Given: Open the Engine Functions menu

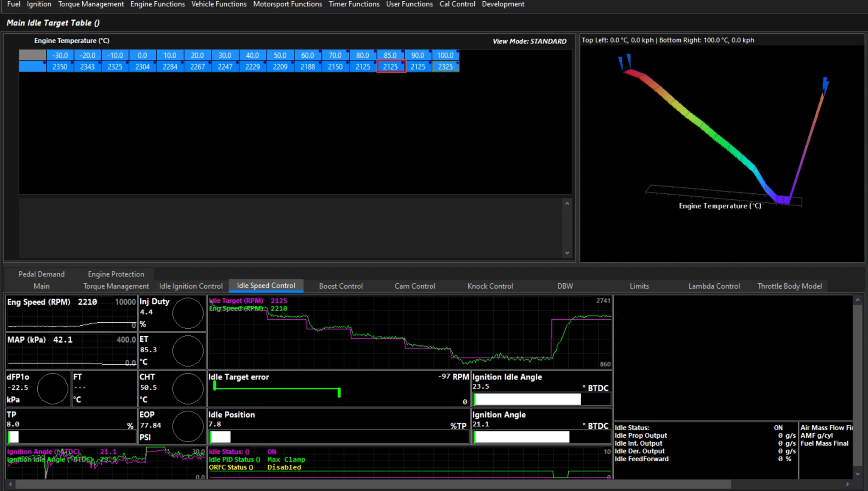Looking at the screenshot, I should coord(158,4).
